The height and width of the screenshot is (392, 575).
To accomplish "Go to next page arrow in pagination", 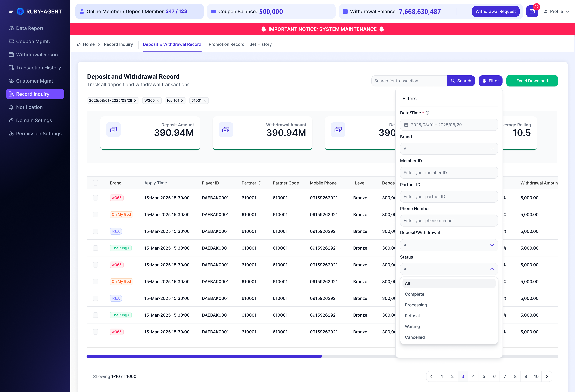I will tap(547, 376).
